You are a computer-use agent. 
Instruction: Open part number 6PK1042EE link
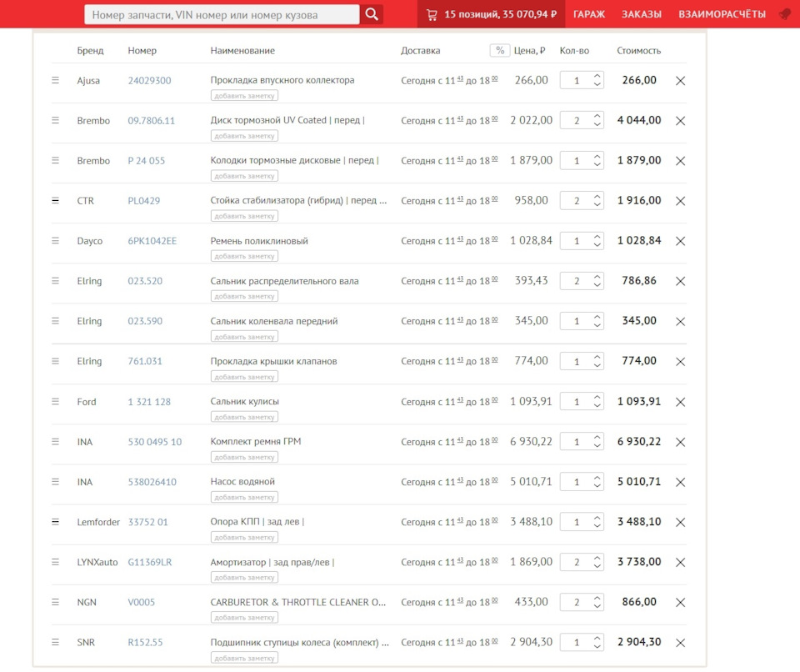pos(152,241)
